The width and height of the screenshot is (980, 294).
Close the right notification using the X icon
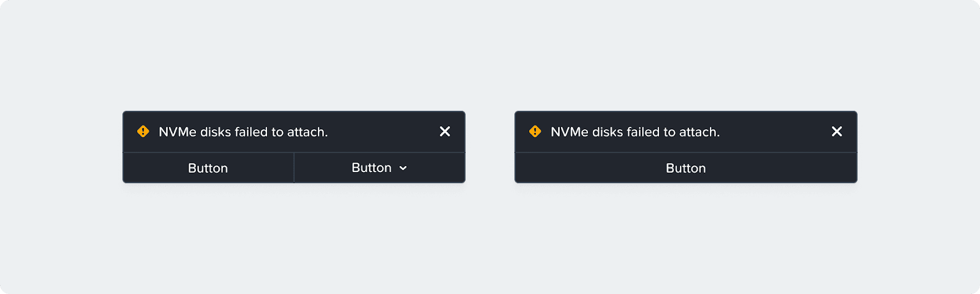837,132
